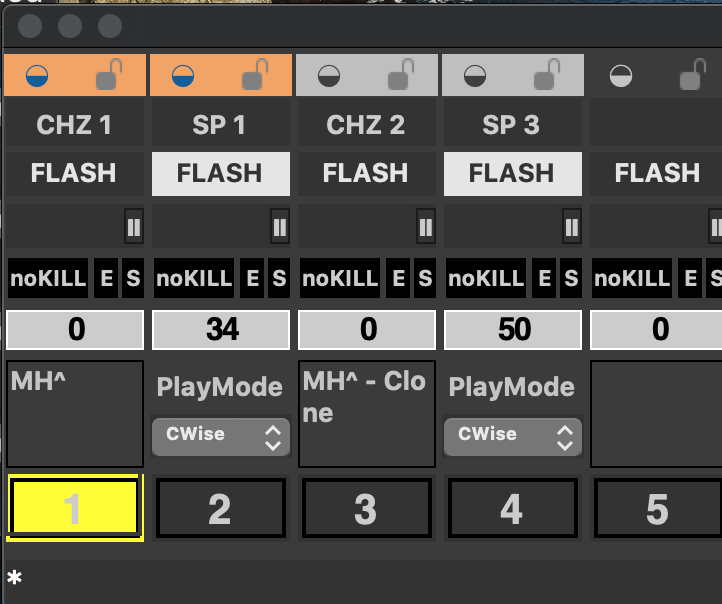Click the CHZ 2 channel name label
Viewport: 722px width, 604px height.
(x=366, y=125)
